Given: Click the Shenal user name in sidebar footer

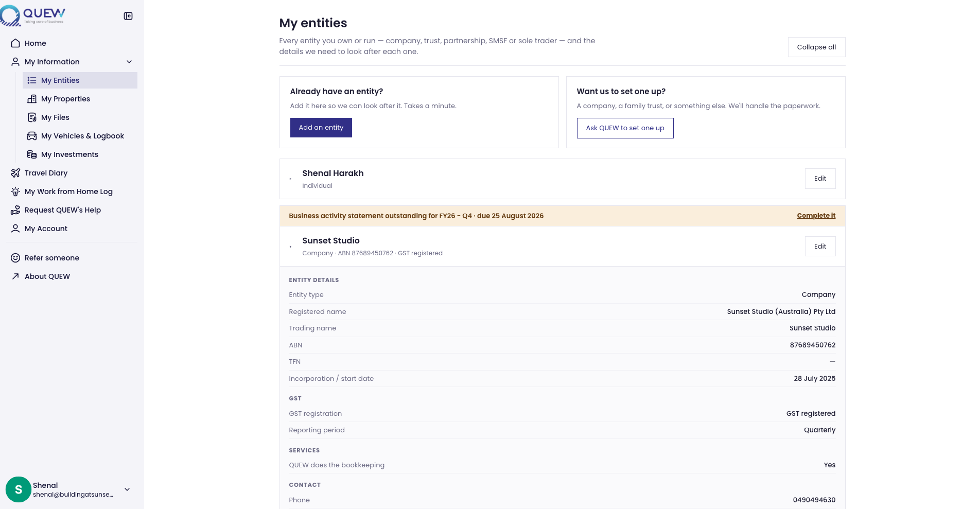Looking at the screenshot, I should [45, 485].
